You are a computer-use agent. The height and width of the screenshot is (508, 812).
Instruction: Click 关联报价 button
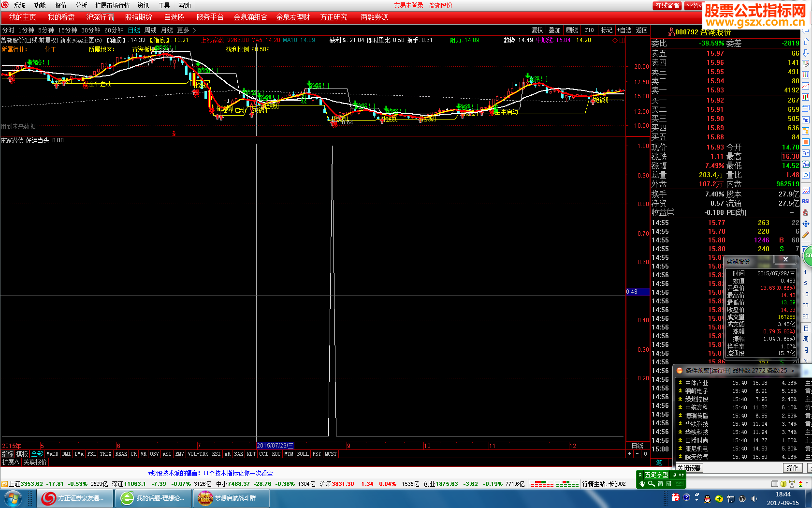coord(35,463)
